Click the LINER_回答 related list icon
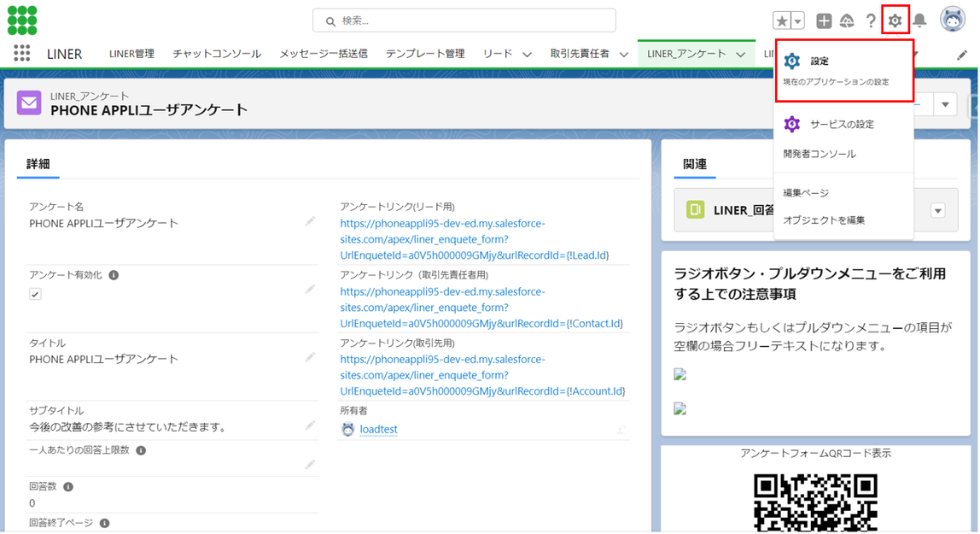The image size is (980, 534). pyautogui.click(x=695, y=209)
